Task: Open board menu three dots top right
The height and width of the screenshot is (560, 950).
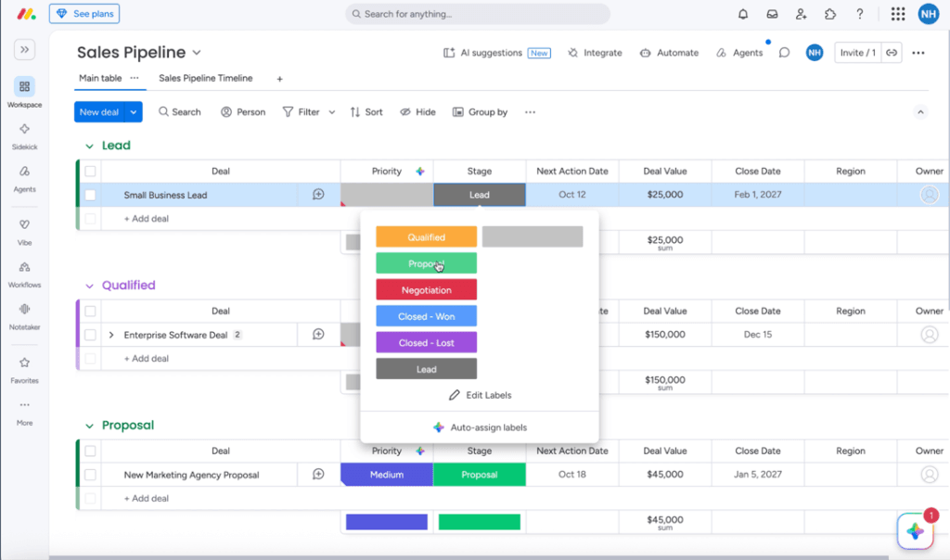Action: coord(918,53)
